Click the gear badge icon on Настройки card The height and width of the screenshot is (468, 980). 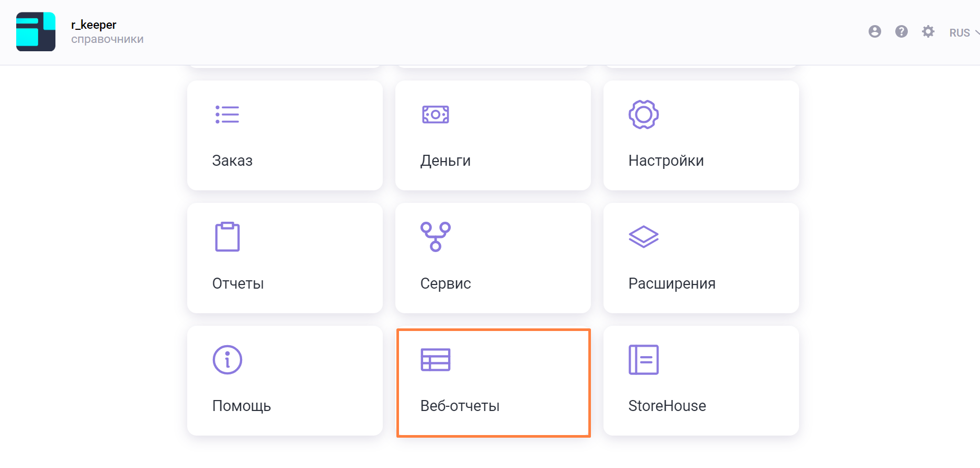click(643, 115)
